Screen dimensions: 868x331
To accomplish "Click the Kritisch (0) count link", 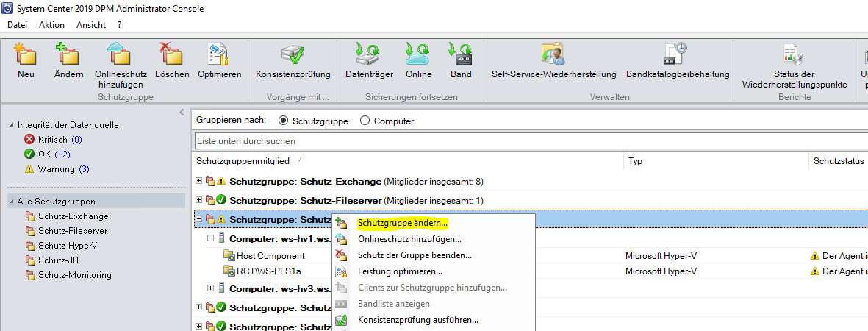I will pyautogui.click(x=76, y=140).
